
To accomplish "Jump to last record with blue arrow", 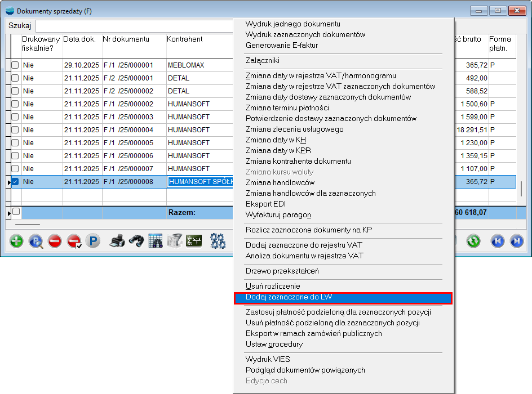I will 516,241.
